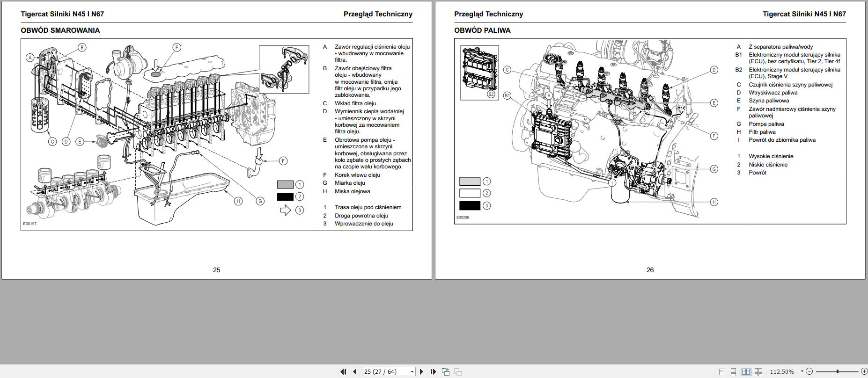Click 'Powrót do zbiornika paliwa' entry
The height and width of the screenshot is (378, 868).
(x=782, y=140)
